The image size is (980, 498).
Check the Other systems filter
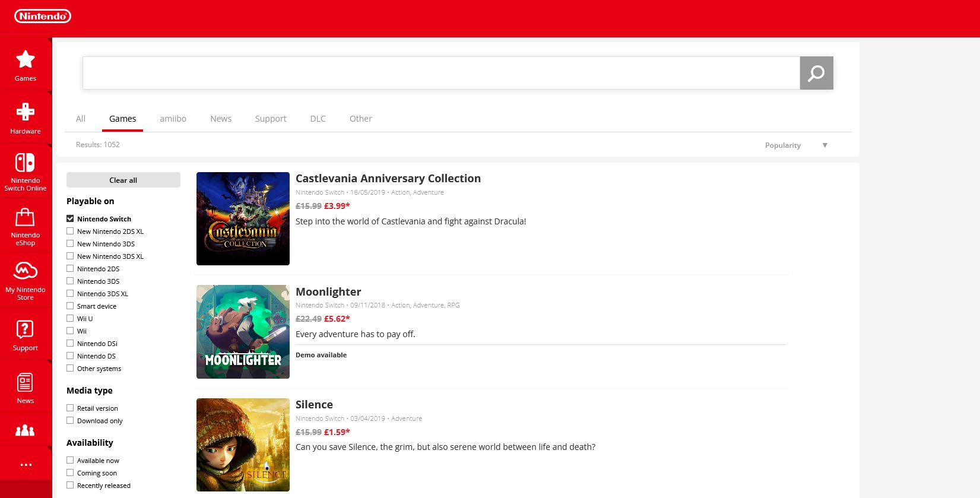70,368
